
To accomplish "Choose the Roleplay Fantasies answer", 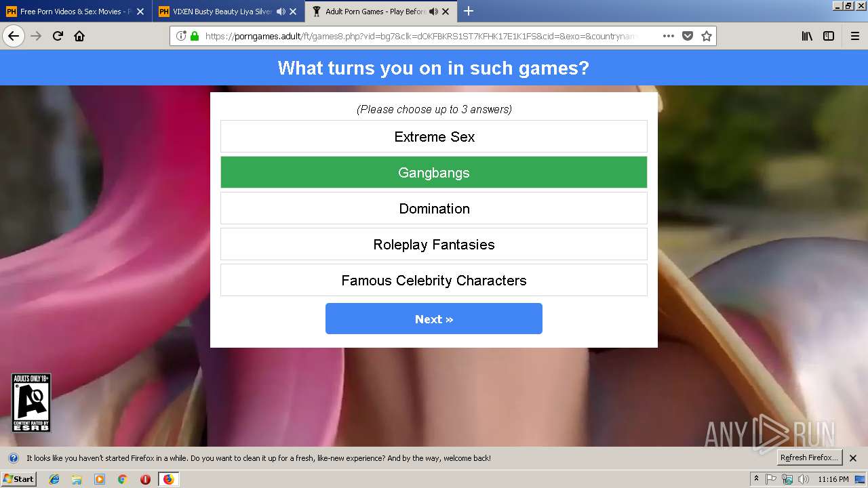I will (x=434, y=244).
